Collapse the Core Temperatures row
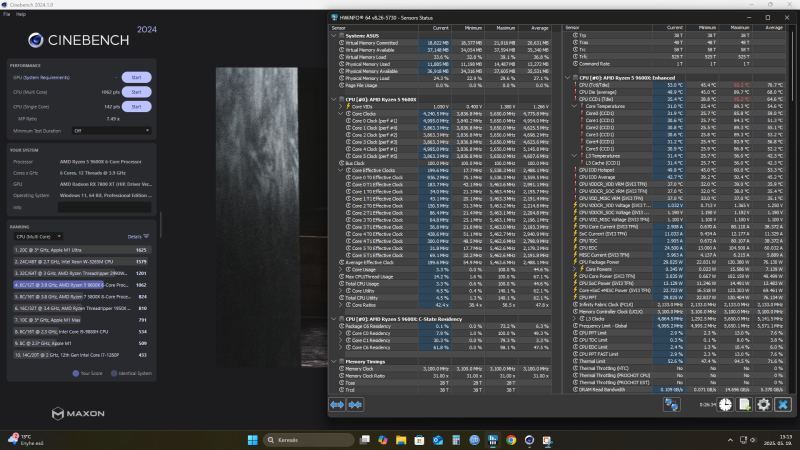Viewport: 800px width, 450px height. [x=574, y=106]
